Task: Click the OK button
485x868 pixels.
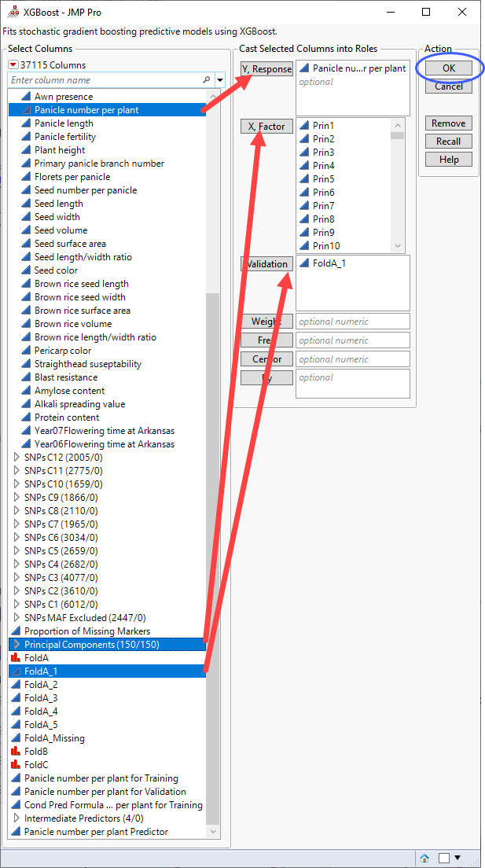Action: coord(449,68)
